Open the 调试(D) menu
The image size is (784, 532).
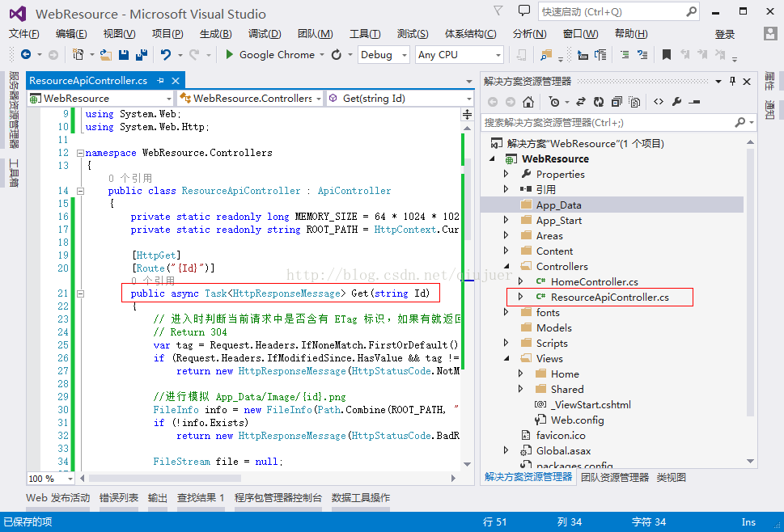tap(265, 33)
